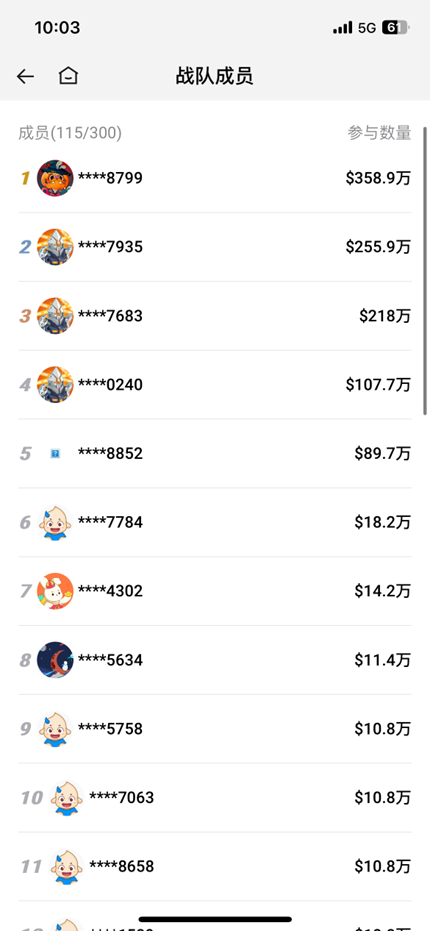
Task: Tap the 战队成员 page title
Action: [x=214, y=76]
